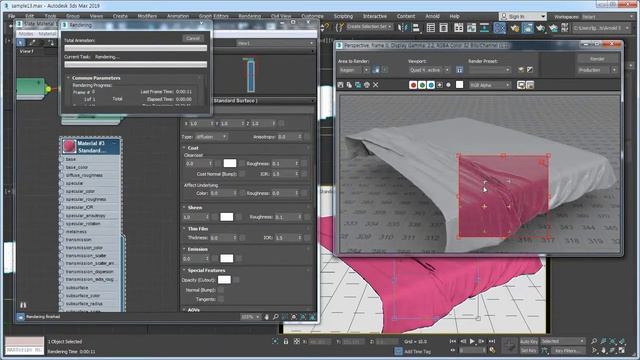Toggle Coat Normal (Bump) map checkbox
This screenshot has height=360, width=640.
coord(242,174)
